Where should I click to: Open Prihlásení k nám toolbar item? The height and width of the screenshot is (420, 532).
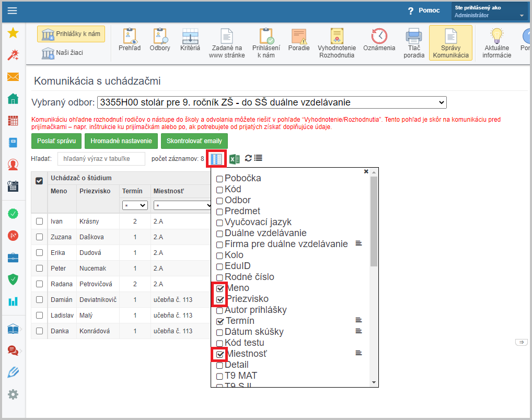pos(266,43)
